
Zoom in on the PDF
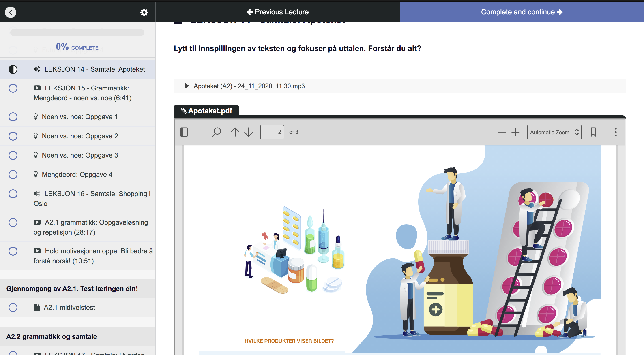(515, 132)
